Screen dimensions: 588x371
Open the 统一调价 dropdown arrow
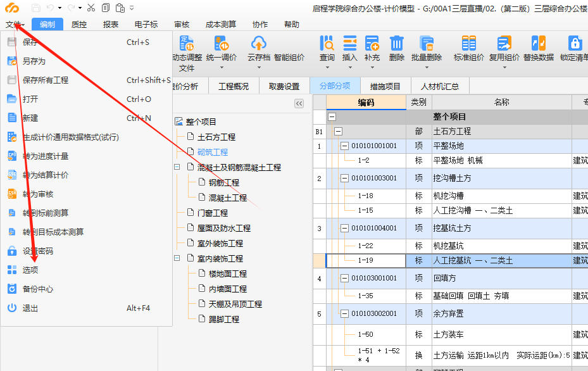(222, 68)
